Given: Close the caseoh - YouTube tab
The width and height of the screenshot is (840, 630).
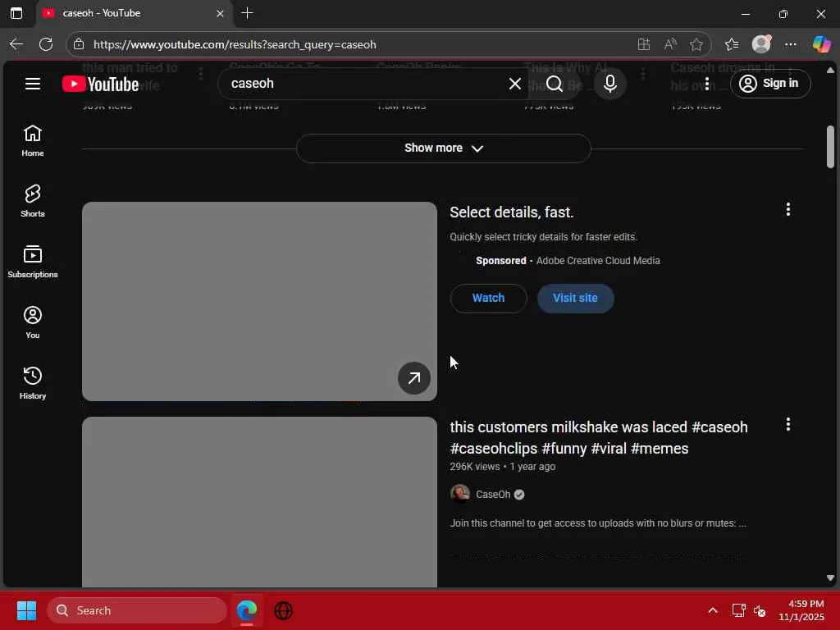Looking at the screenshot, I should click(220, 13).
